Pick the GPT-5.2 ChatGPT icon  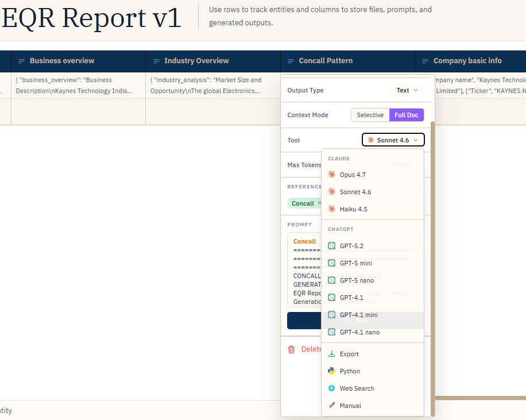pyautogui.click(x=332, y=246)
